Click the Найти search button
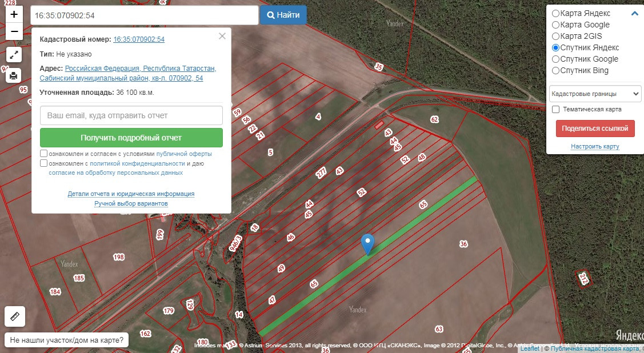This screenshot has height=353, width=644. point(283,15)
